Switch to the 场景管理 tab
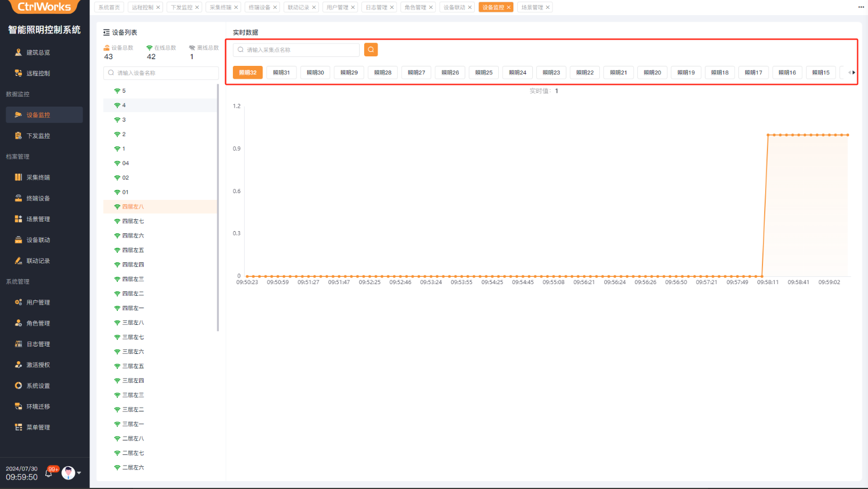The height and width of the screenshot is (489, 868). click(x=531, y=7)
